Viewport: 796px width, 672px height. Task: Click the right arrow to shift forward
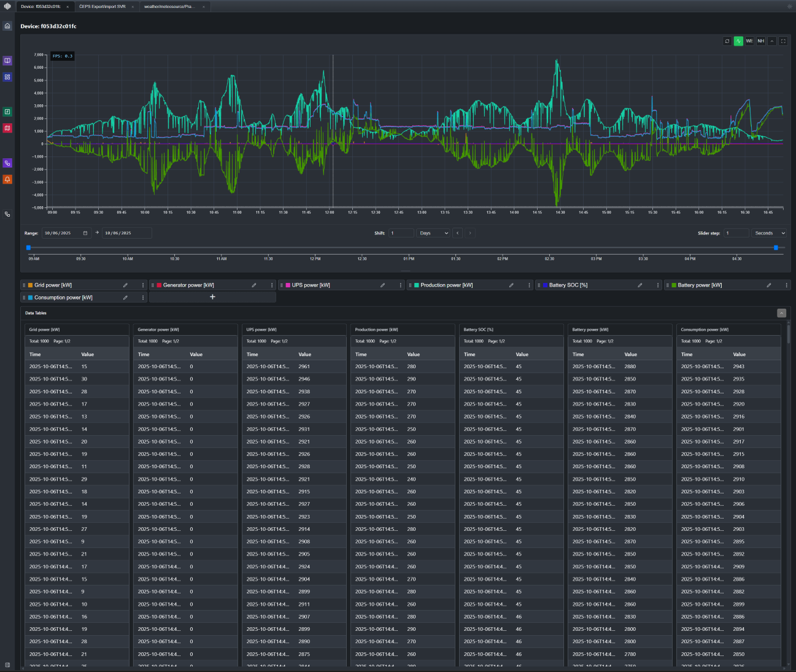469,233
